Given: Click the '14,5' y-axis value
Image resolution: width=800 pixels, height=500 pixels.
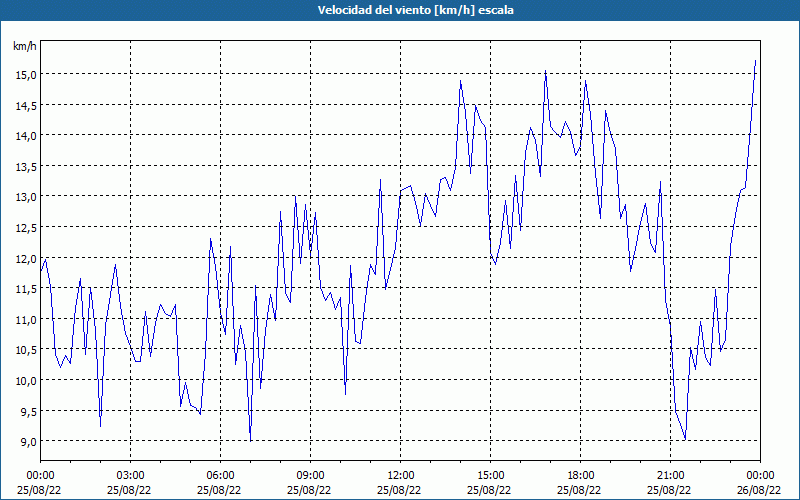Looking at the screenshot, I should tap(26, 105).
